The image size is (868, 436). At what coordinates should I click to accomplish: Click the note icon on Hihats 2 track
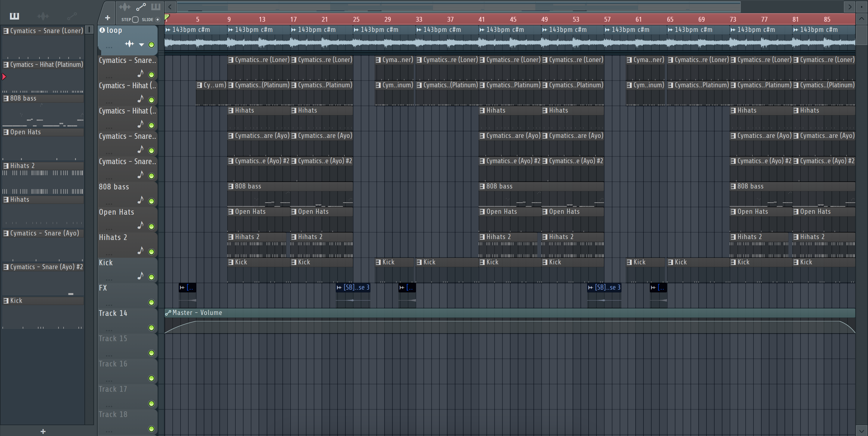(x=140, y=251)
